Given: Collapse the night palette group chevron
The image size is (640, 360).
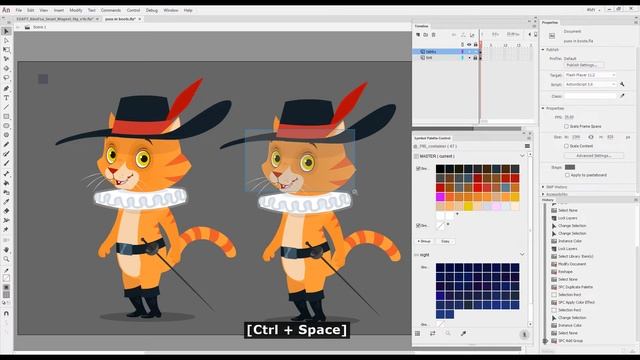Looking at the screenshot, I should (x=522, y=254).
